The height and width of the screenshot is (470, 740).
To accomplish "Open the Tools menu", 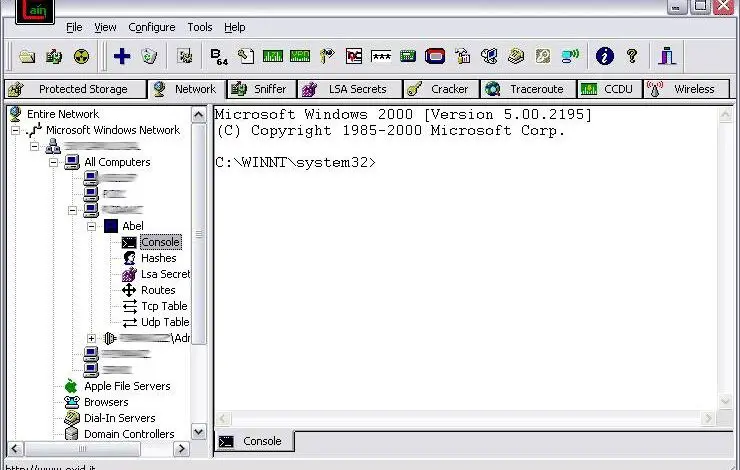I will click(200, 27).
